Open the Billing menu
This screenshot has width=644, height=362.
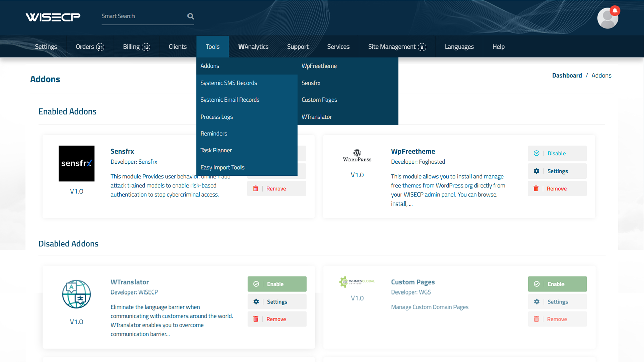click(x=136, y=47)
